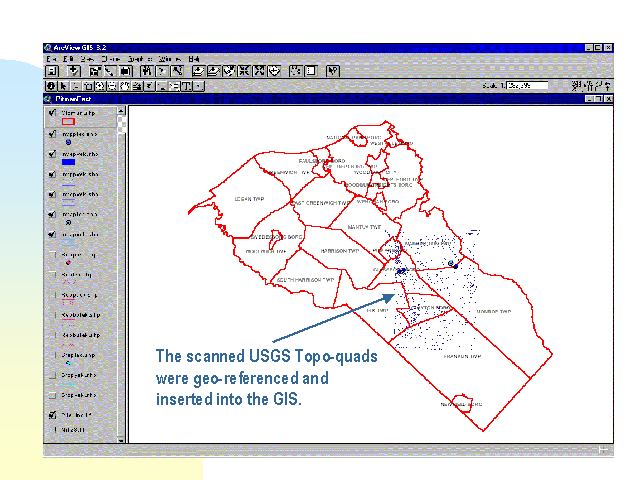This screenshot has height=480, width=640.
Task: Choose the Text (T) tool
Action: pyautogui.click(x=186, y=86)
